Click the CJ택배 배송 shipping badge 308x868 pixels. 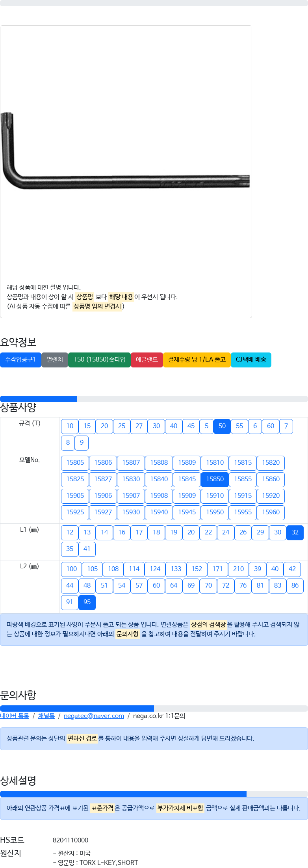[251, 360]
